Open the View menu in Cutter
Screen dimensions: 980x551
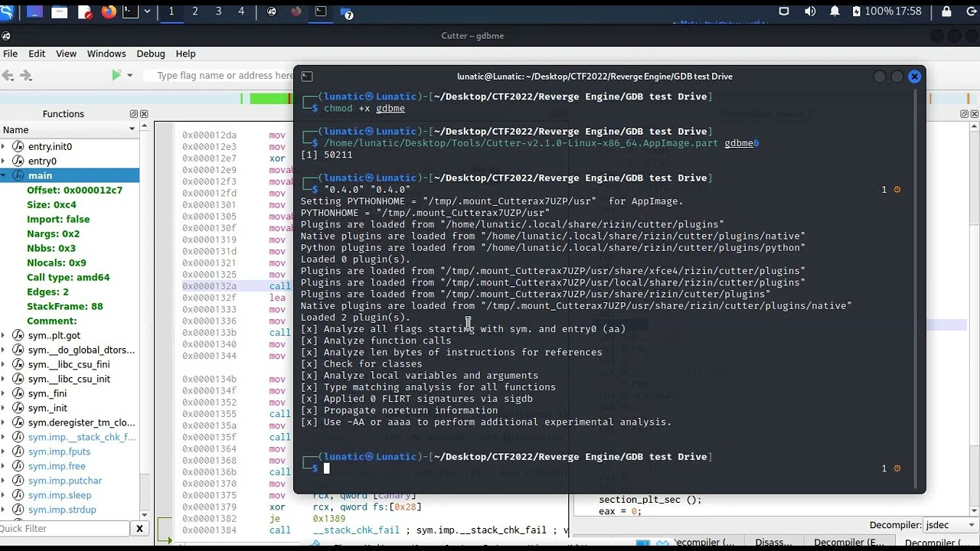tap(66, 54)
